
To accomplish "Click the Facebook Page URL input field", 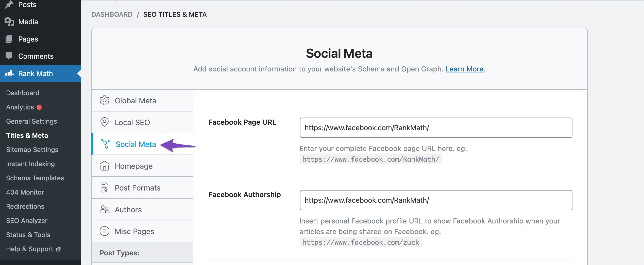I will coord(436,128).
